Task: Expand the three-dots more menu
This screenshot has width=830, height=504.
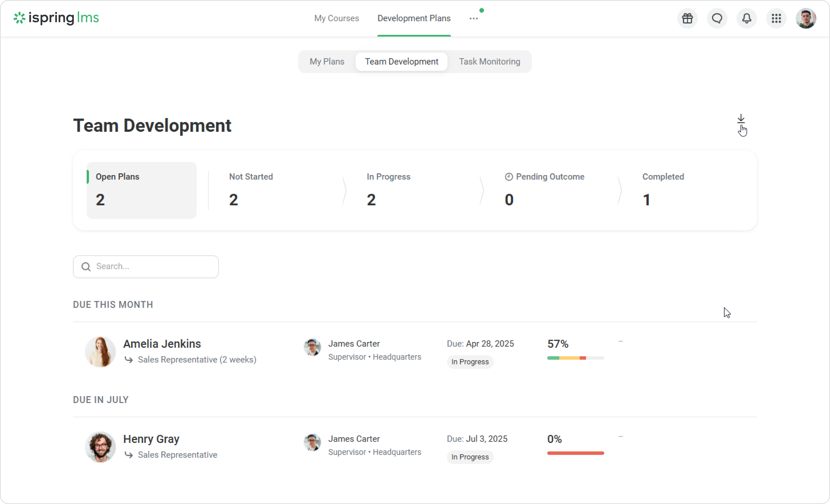Action: [473, 18]
